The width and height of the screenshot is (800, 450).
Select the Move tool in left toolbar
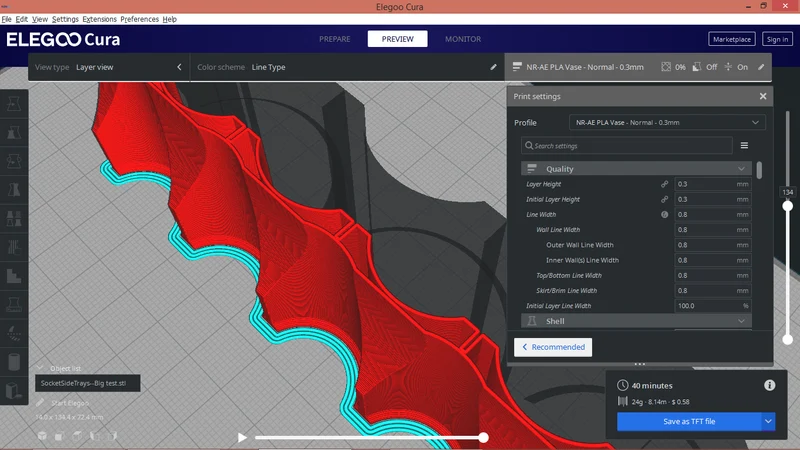(14, 104)
